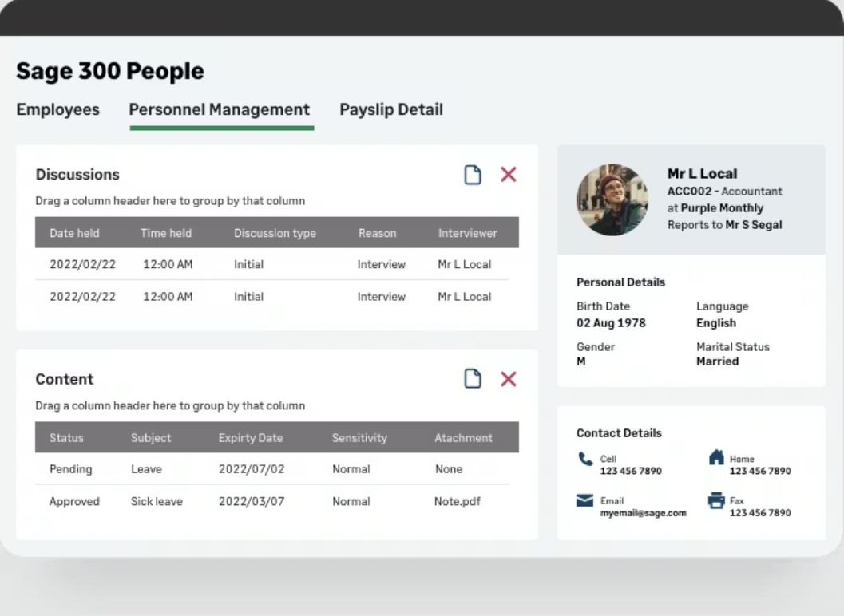Viewport: 844px width, 616px height.
Task: Click the Cell number 123 456 7890
Action: pos(631,472)
